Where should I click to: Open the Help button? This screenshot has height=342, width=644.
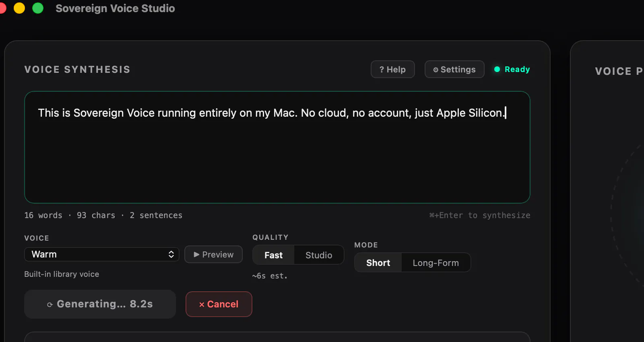click(392, 69)
